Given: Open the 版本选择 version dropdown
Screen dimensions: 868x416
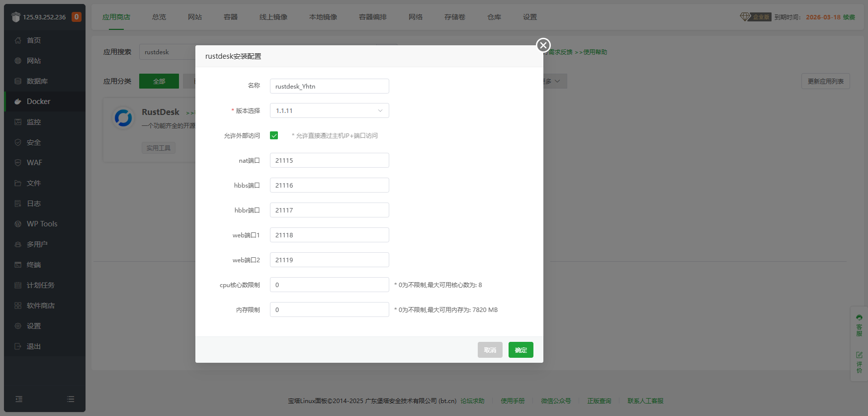Looking at the screenshot, I should 330,110.
